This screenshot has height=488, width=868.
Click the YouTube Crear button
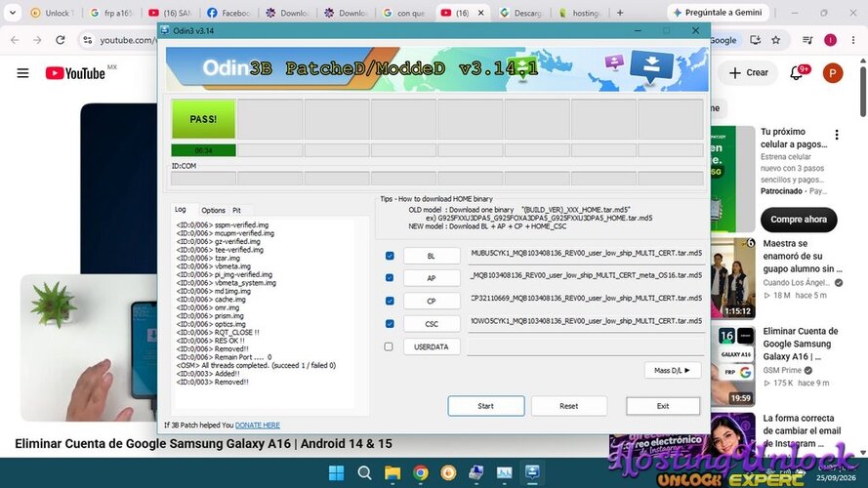point(749,73)
